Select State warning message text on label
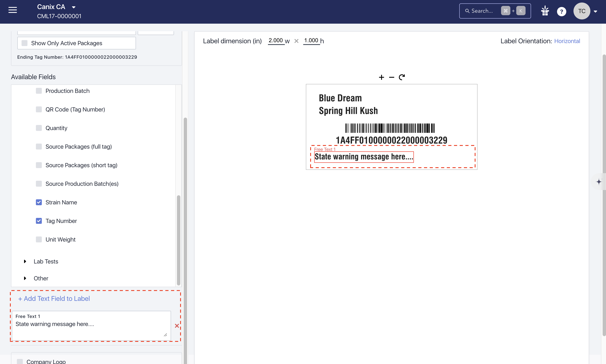 coord(364,157)
